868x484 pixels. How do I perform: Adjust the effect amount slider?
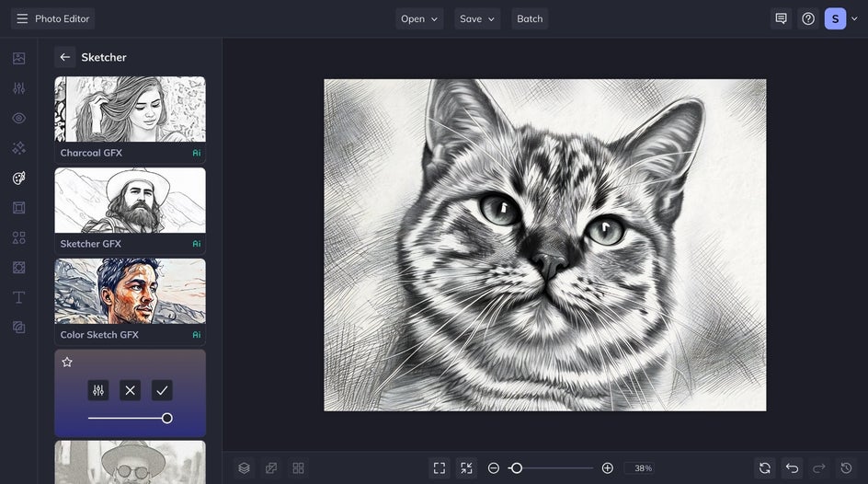pos(130,418)
